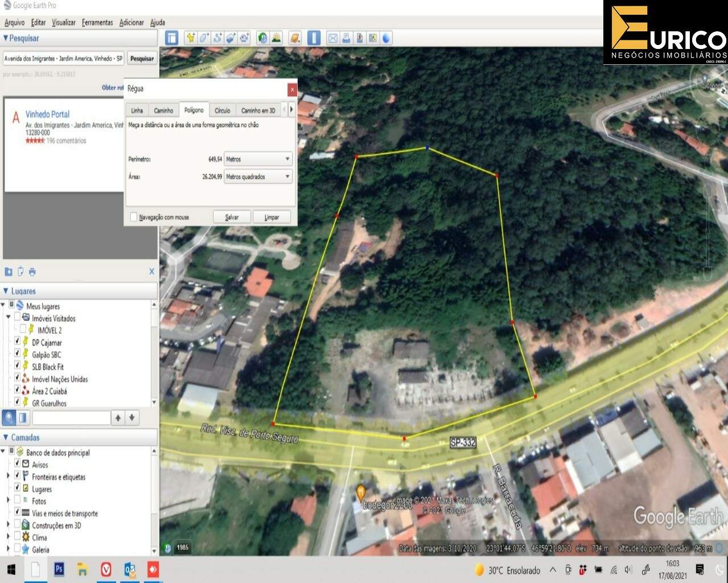Viewport: 728px width, 583px height.
Task: Open the Ferramentas menu
Action: 97,22
